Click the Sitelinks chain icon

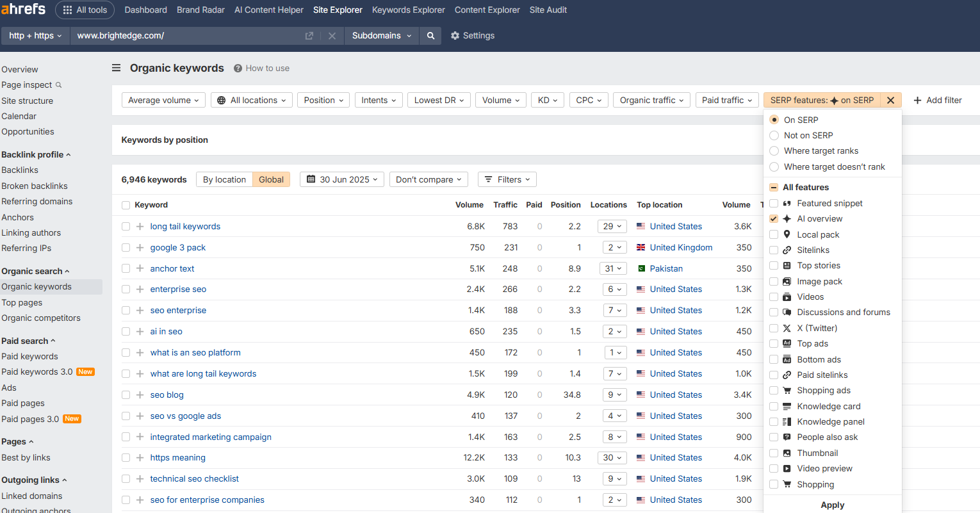(x=787, y=250)
